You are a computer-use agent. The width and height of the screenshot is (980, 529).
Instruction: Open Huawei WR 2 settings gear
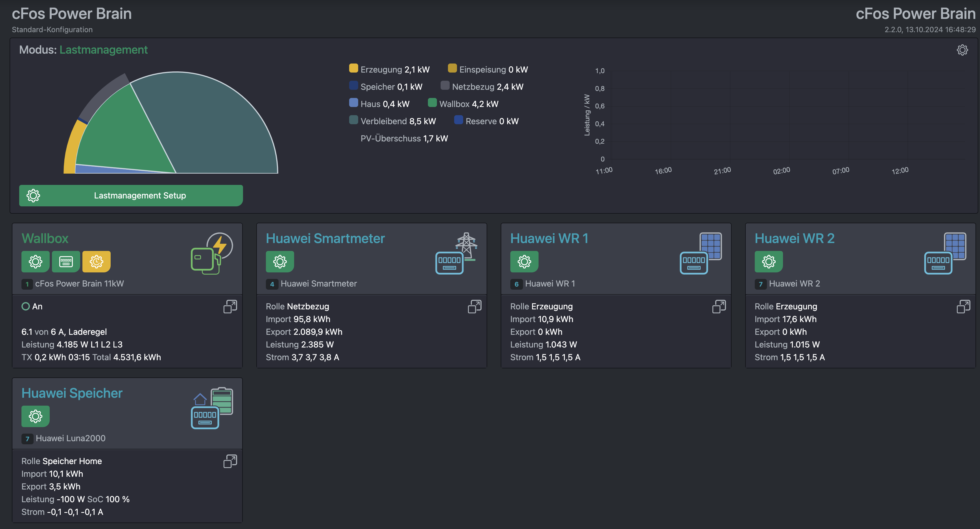[x=769, y=261]
